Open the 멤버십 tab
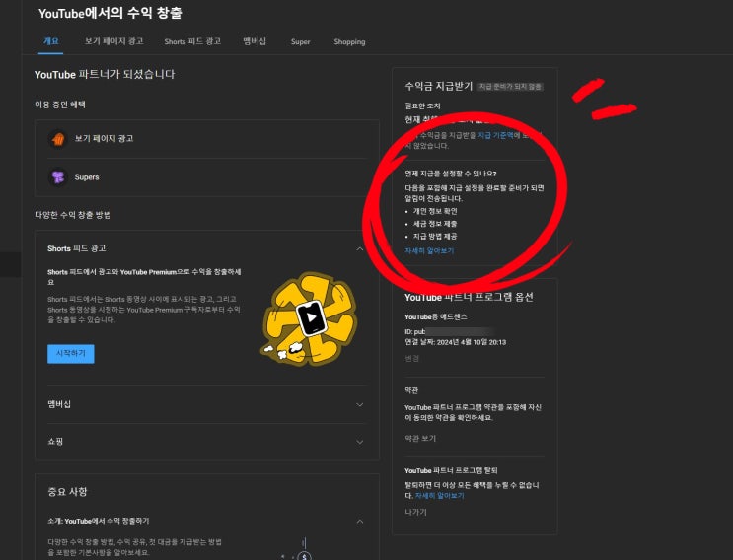This screenshot has width=733, height=560. [x=255, y=41]
